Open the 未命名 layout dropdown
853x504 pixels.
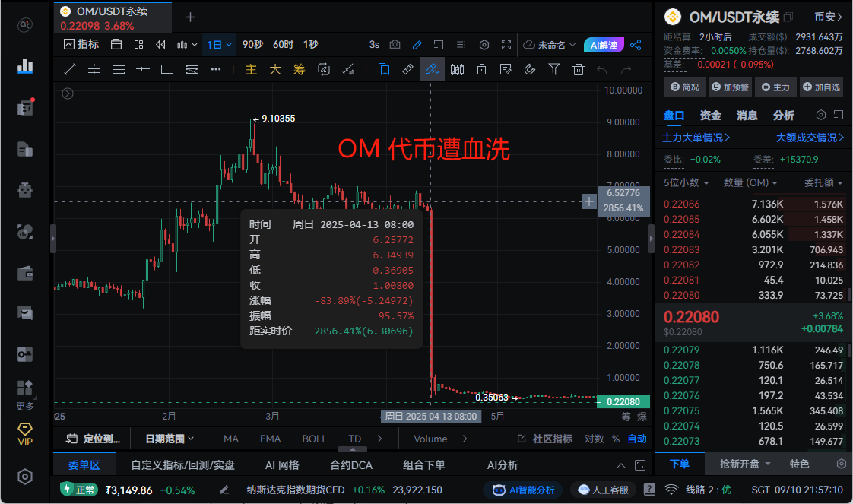click(x=550, y=45)
